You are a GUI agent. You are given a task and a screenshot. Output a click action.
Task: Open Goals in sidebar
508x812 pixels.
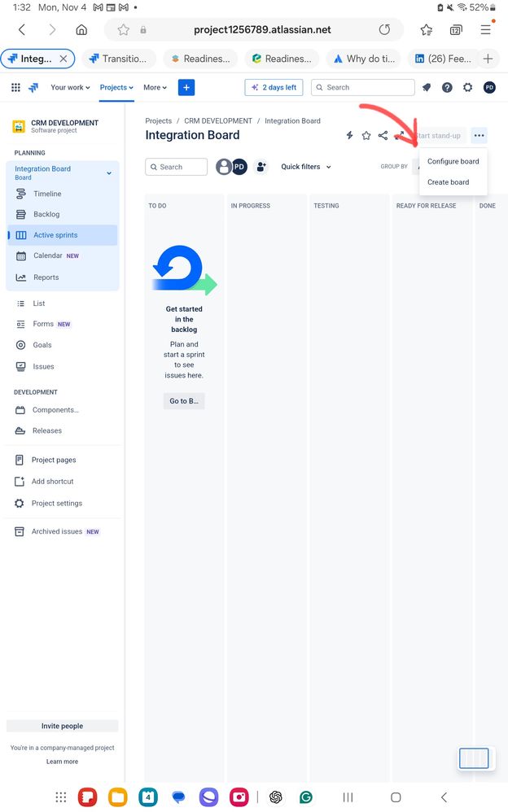click(62, 345)
